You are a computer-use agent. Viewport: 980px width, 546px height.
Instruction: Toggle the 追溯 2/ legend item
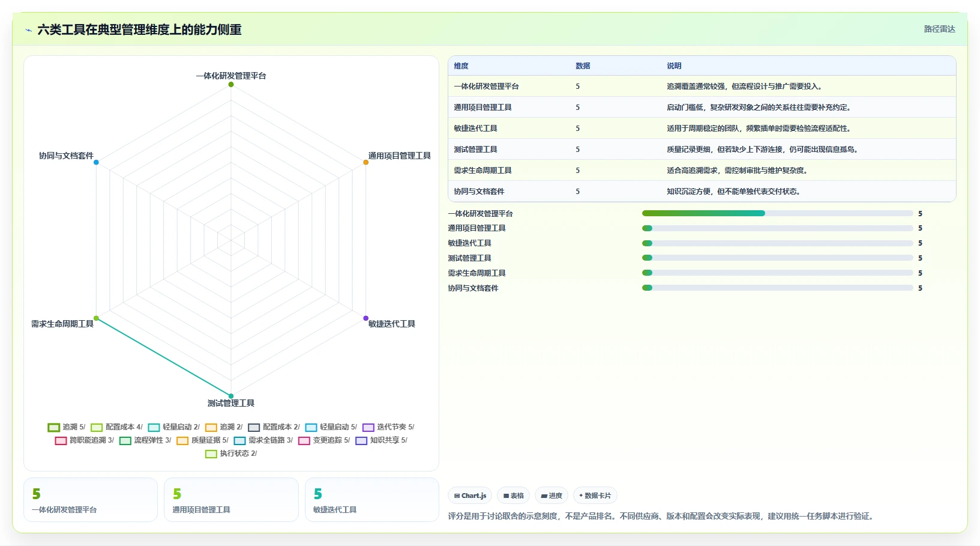[224, 427]
